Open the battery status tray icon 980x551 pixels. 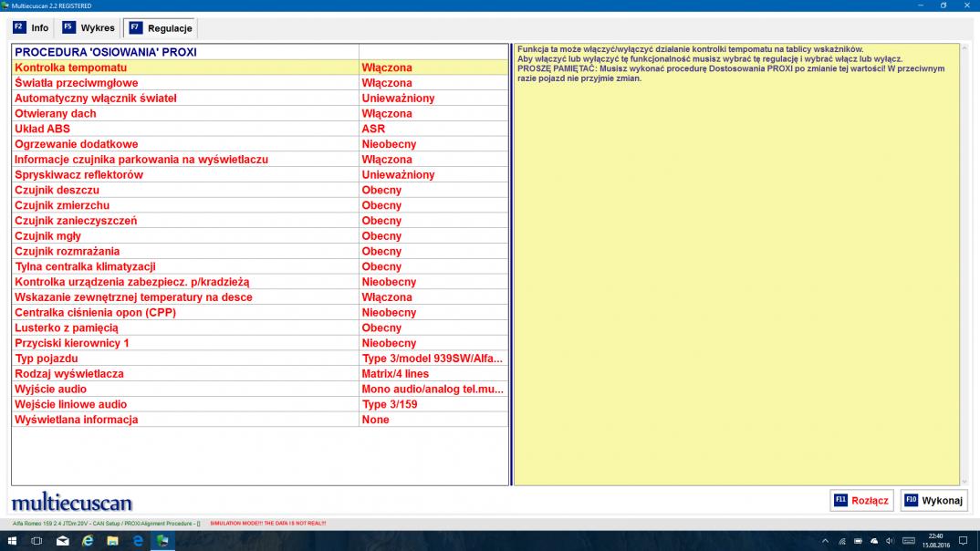pyautogui.click(x=858, y=541)
